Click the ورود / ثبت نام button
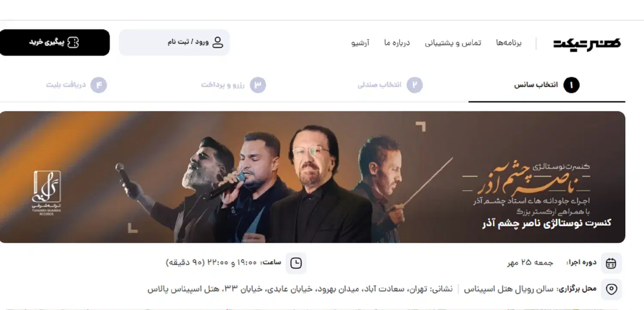The image size is (644, 310). (174, 43)
